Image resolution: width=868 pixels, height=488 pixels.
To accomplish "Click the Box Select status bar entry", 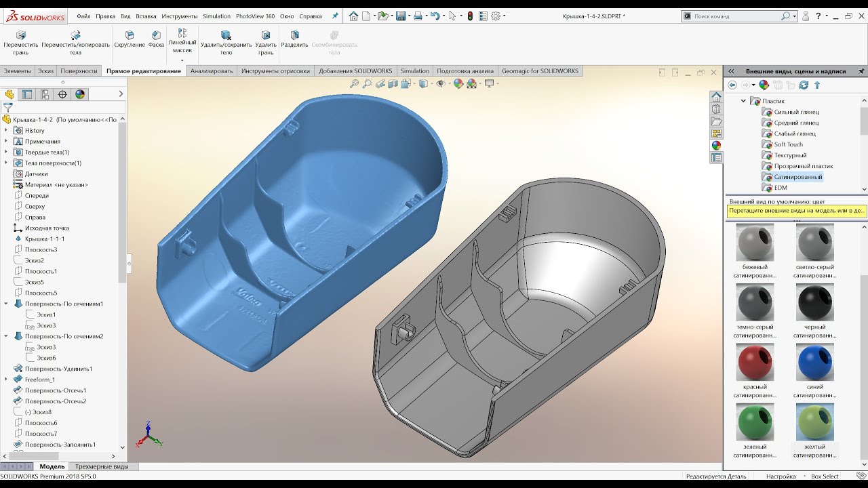I will (x=825, y=476).
